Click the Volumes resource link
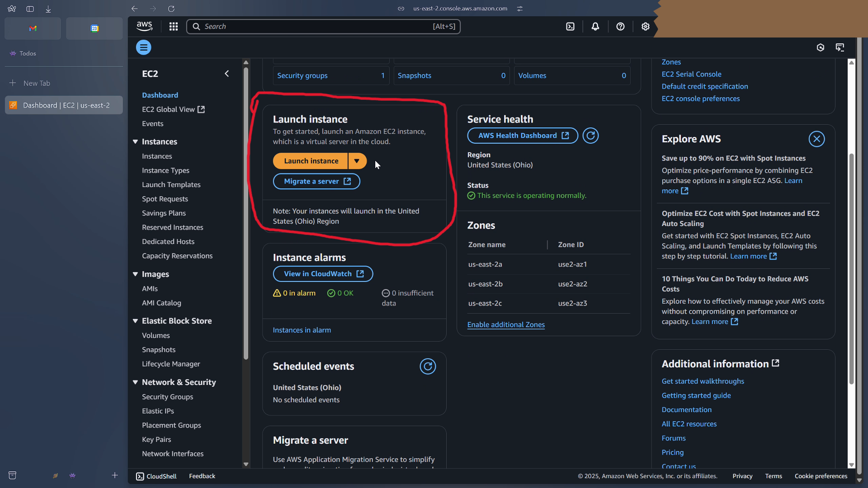 (x=532, y=75)
